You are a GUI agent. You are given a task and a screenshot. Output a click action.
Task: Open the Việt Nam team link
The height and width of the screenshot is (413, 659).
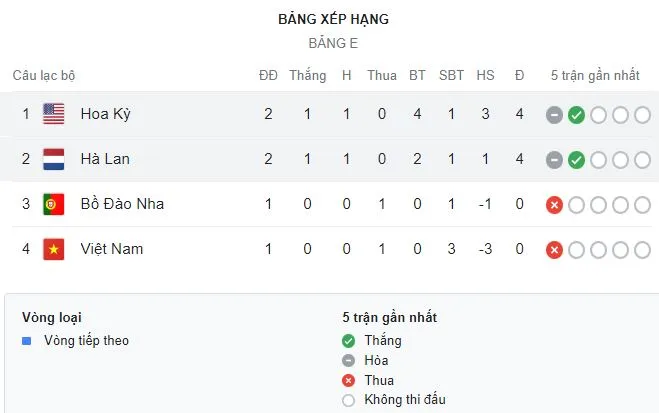click(x=112, y=249)
